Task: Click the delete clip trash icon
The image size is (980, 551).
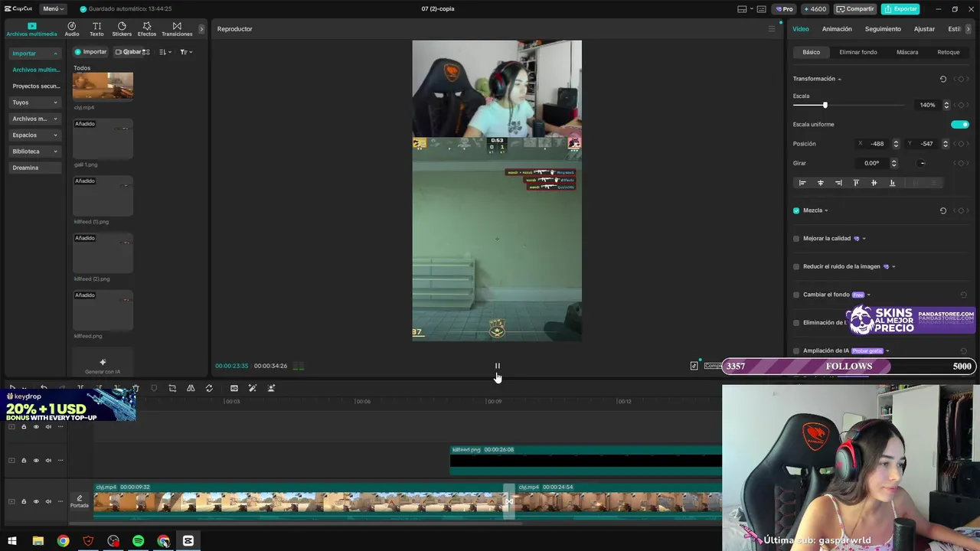Action: click(x=136, y=388)
